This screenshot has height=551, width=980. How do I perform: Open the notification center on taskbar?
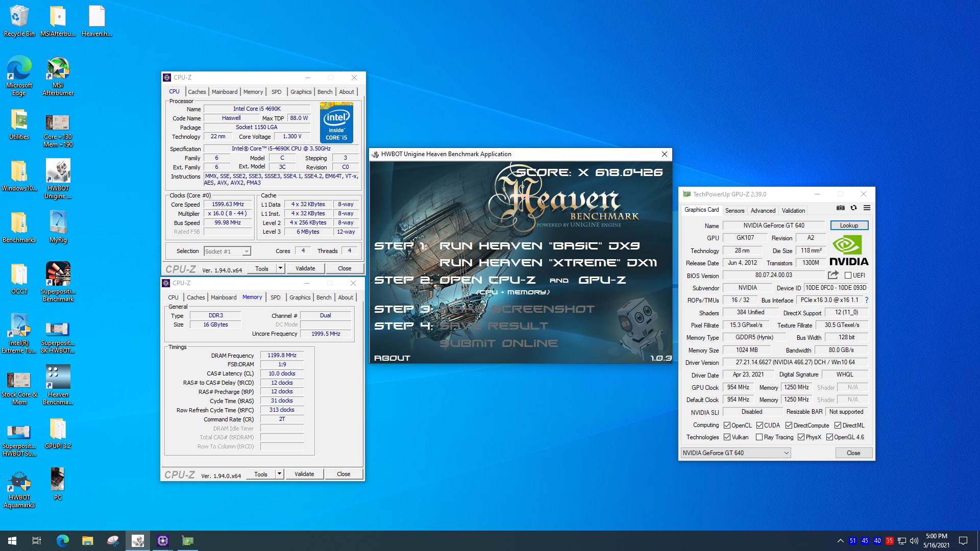click(x=963, y=541)
